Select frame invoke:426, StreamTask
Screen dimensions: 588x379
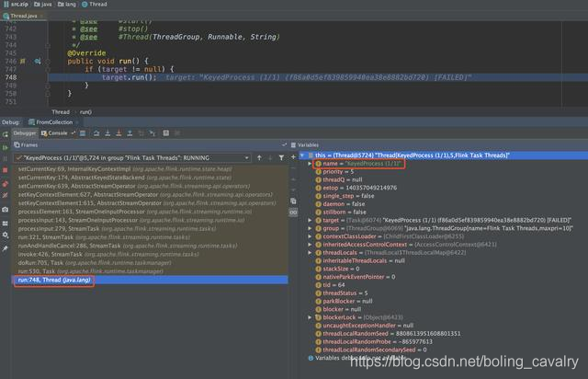click(x=150, y=254)
